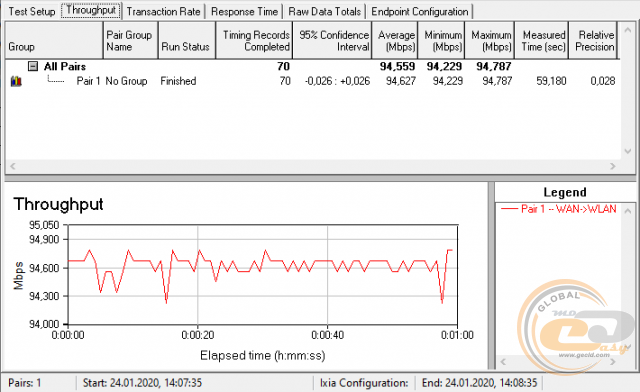This screenshot has height=392, width=640.
Task: Click the Ixia Configuration status field
Action: click(364, 383)
